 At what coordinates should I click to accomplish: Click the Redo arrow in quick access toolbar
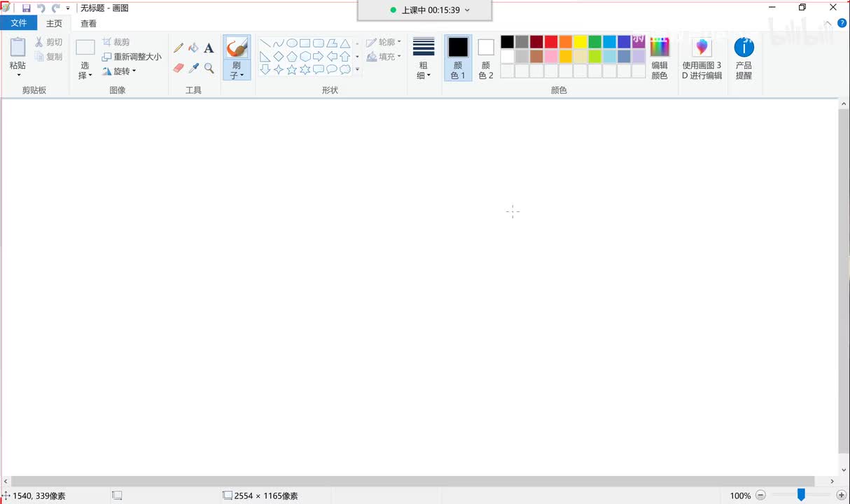coord(55,8)
